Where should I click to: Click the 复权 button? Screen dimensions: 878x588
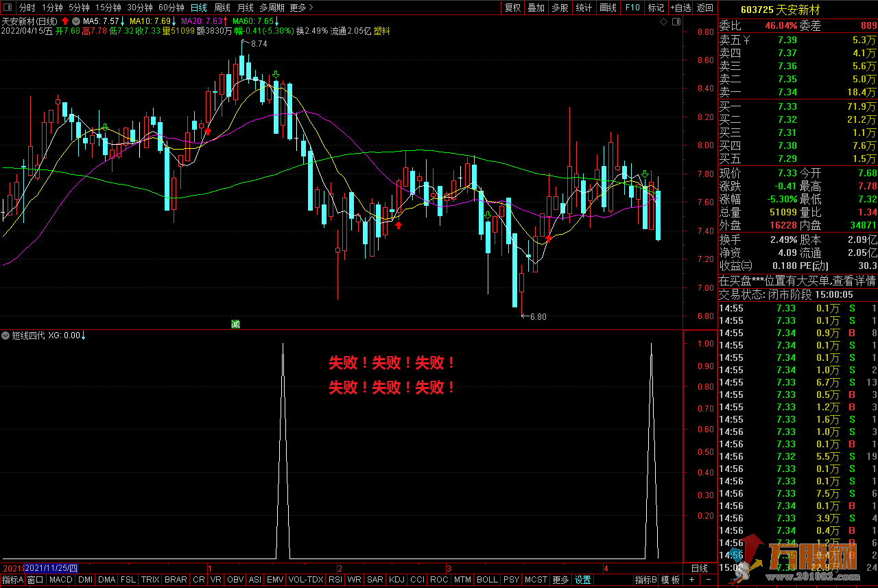pos(512,8)
